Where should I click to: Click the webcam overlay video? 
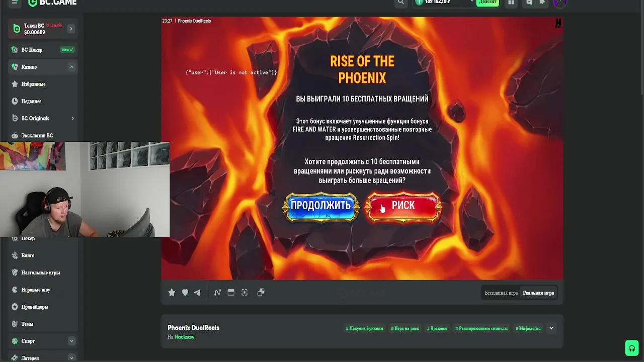(x=85, y=189)
